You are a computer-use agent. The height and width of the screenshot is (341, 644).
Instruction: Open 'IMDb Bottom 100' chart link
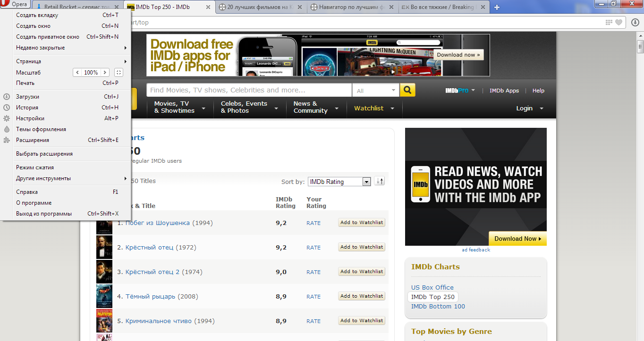point(438,306)
